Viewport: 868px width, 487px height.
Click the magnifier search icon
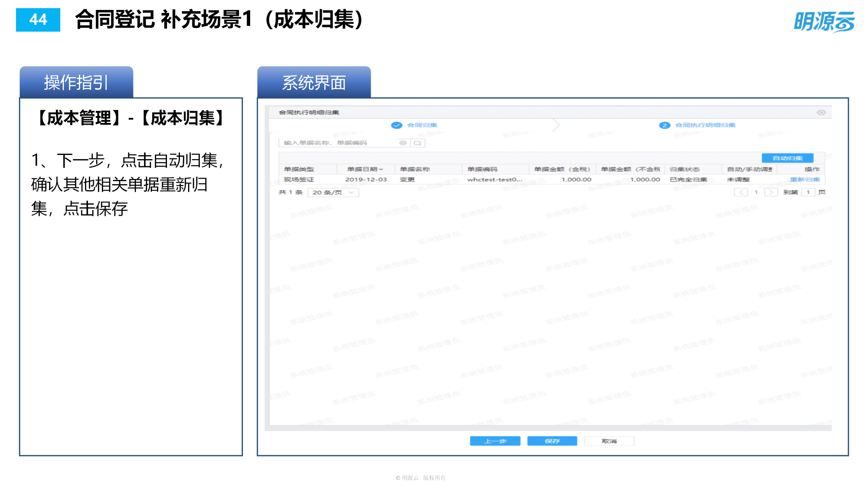pyautogui.click(x=418, y=143)
